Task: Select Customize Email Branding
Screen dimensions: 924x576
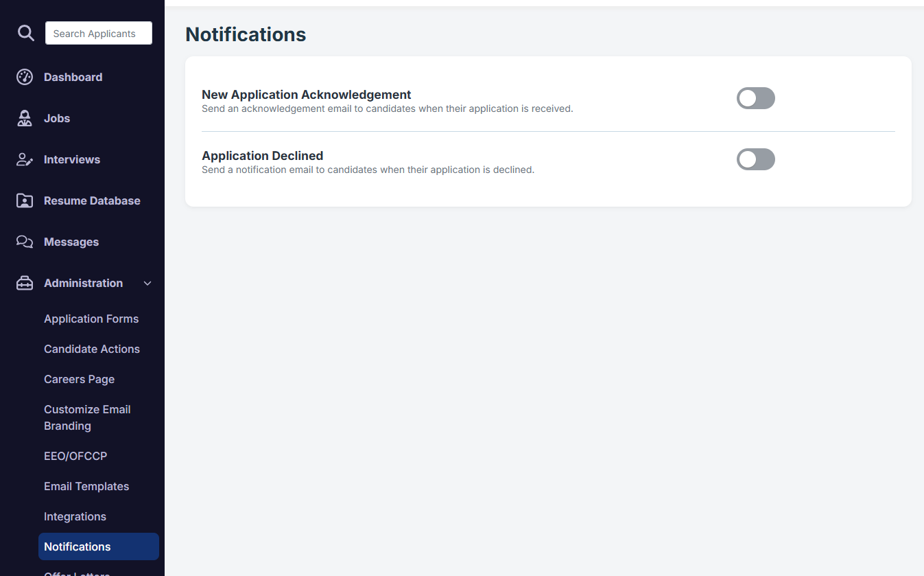Action: (x=87, y=417)
